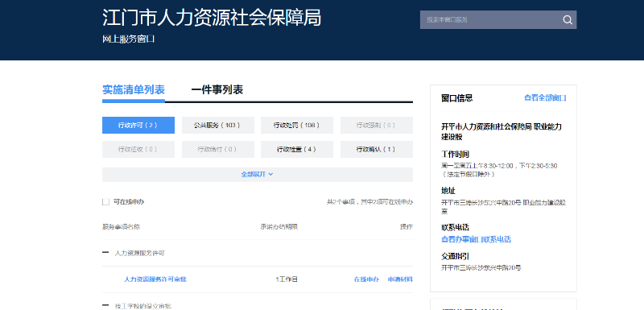Select 行政给付 (0) category
Screen dimensions: 644x310
tap(218, 150)
